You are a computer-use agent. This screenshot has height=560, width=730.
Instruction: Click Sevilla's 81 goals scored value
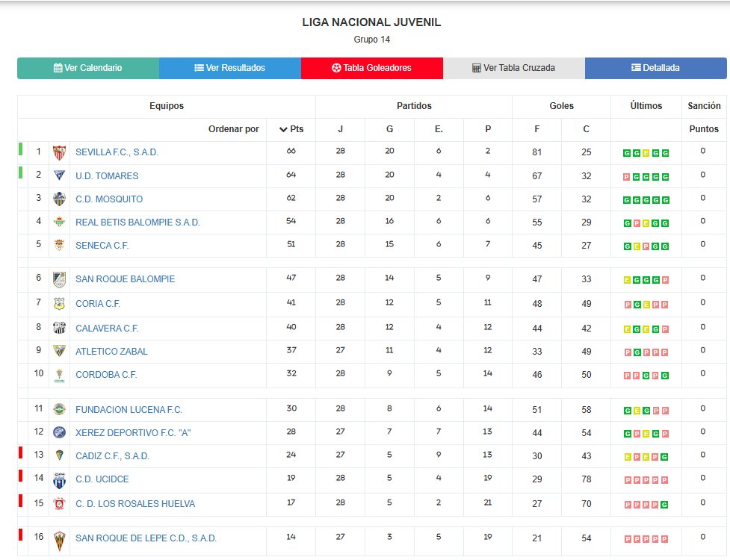click(536, 152)
